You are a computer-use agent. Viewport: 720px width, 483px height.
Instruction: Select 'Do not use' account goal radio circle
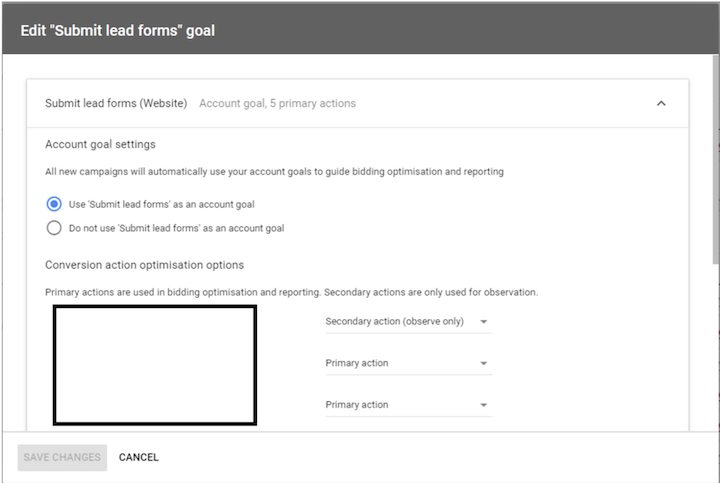[54, 228]
